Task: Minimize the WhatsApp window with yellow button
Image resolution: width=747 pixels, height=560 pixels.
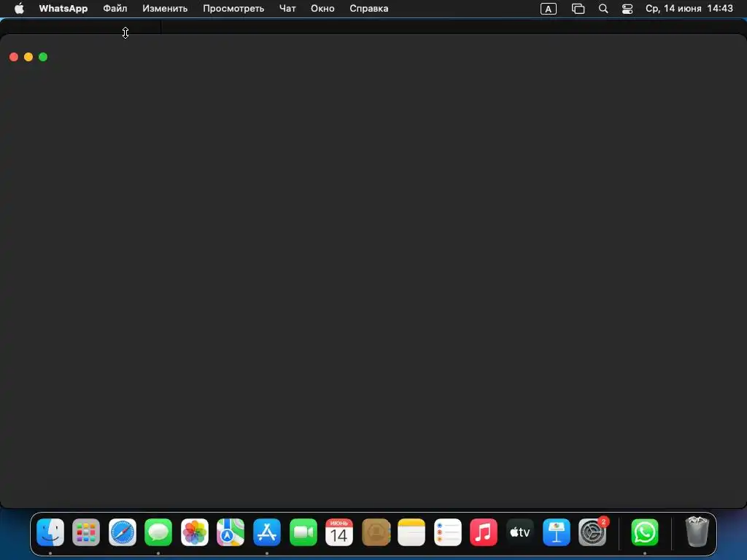Action: point(28,57)
